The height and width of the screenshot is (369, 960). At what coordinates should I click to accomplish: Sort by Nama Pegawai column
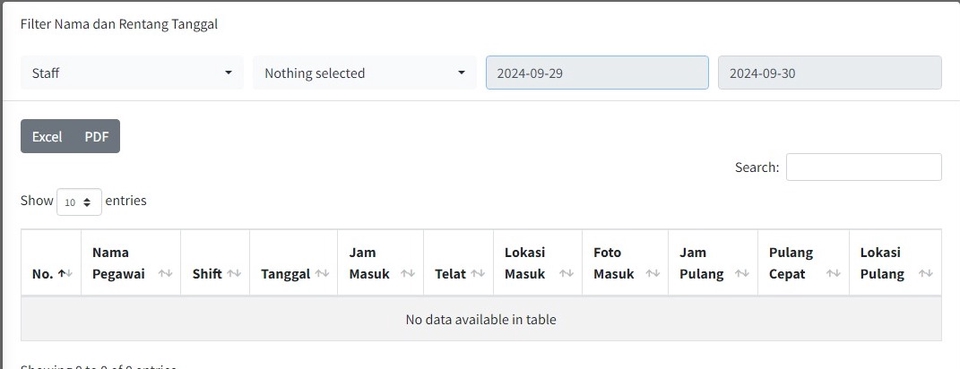[131, 263]
